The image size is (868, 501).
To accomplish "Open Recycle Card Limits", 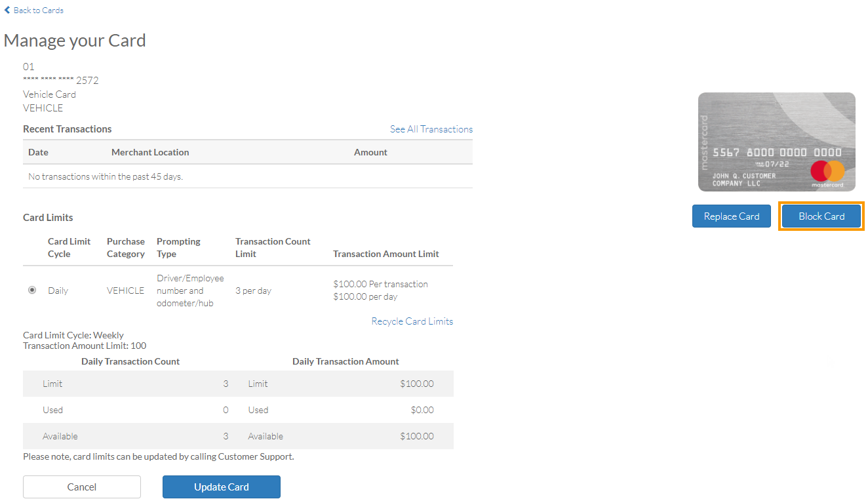I will coord(412,321).
